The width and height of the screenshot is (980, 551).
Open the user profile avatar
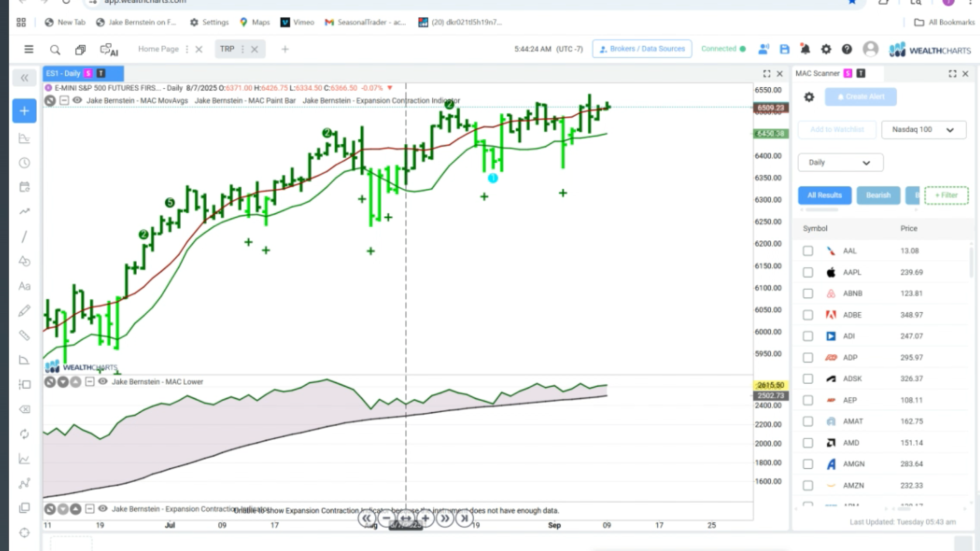pos(870,49)
